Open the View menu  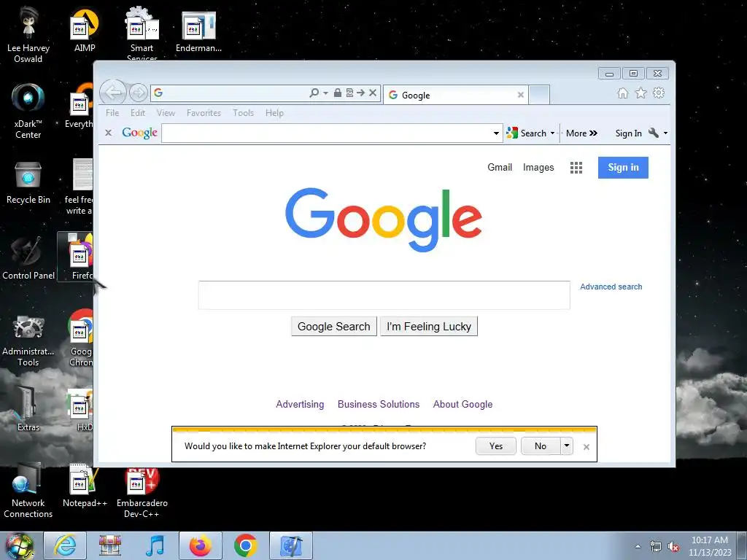click(x=166, y=113)
